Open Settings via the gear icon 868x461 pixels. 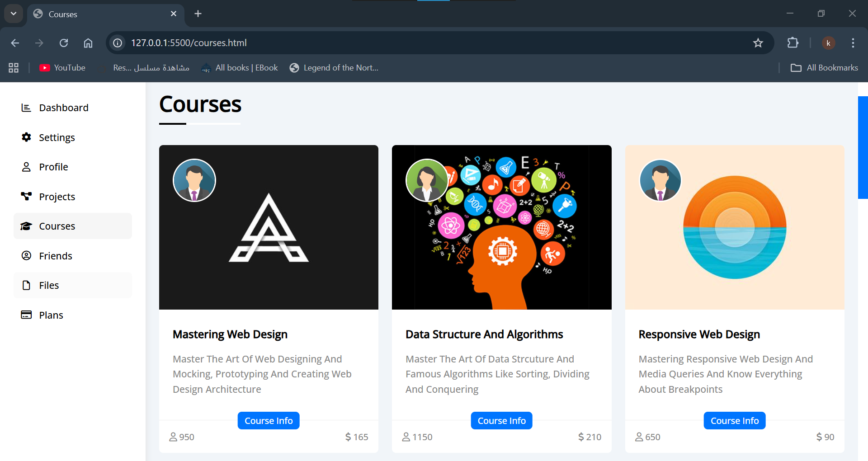(26, 137)
